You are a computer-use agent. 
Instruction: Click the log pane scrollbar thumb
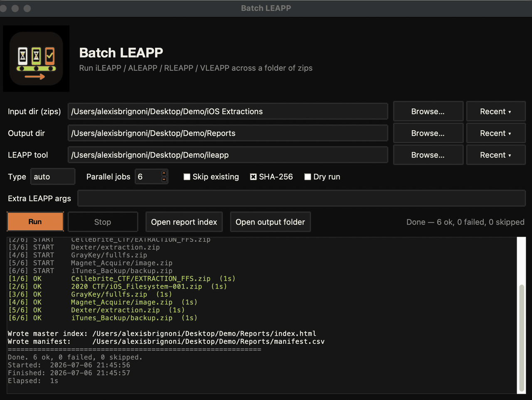point(521,338)
